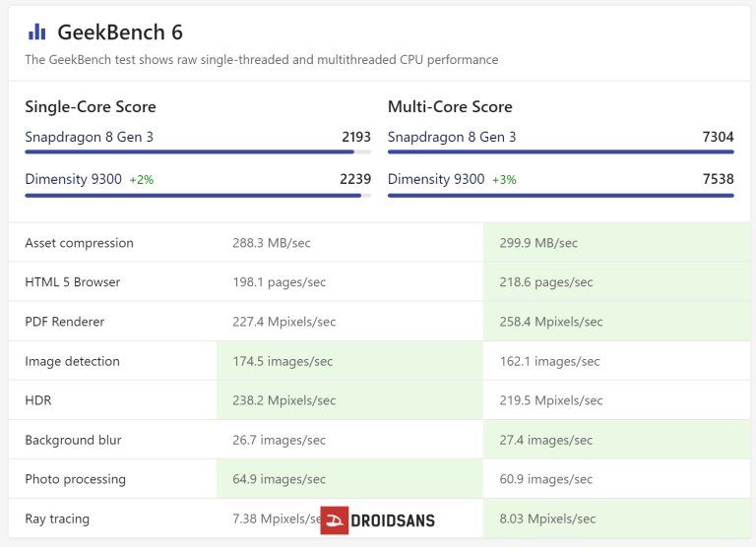Select the Asset compression row label
756x547 pixels.
click(79, 243)
